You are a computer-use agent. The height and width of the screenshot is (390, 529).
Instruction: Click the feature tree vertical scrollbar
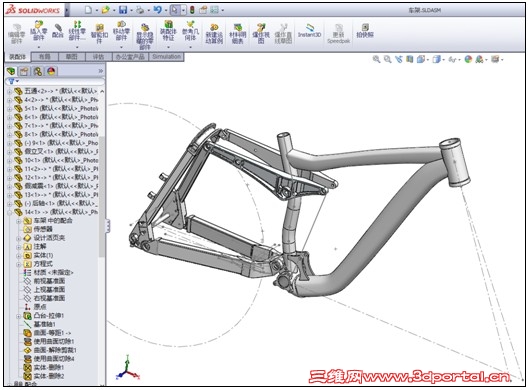pos(102,197)
